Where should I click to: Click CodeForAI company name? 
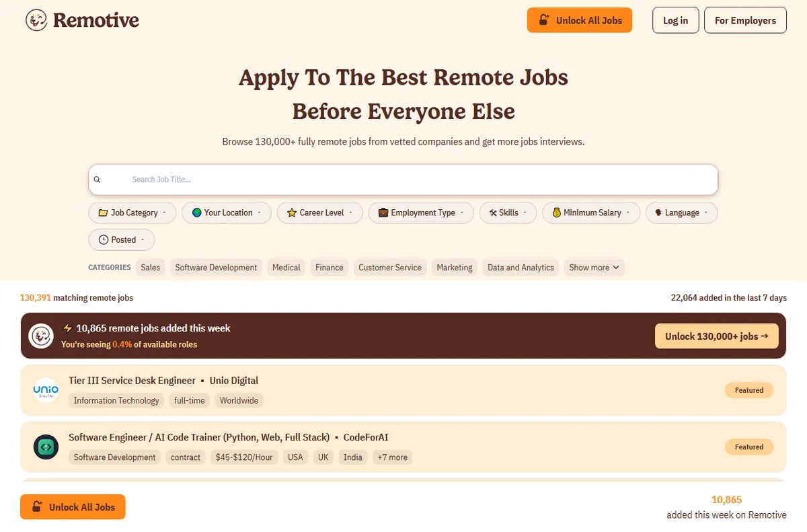pos(366,437)
